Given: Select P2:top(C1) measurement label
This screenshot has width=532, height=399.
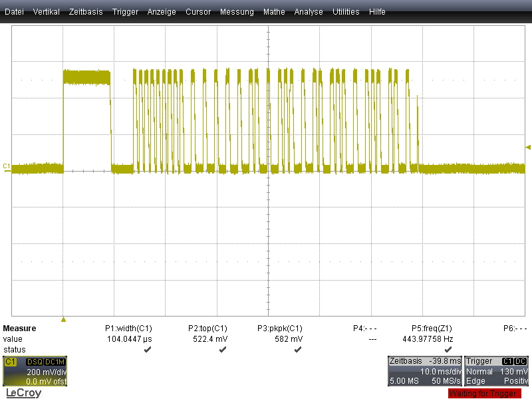Looking at the screenshot, I should (x=207, y=329).
